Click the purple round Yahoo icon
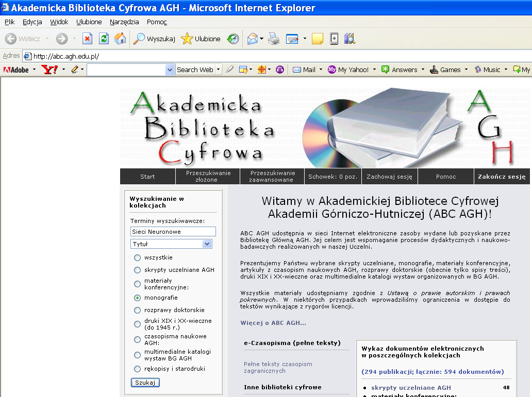Screen dimensions: 532x397 pos(280,70)
